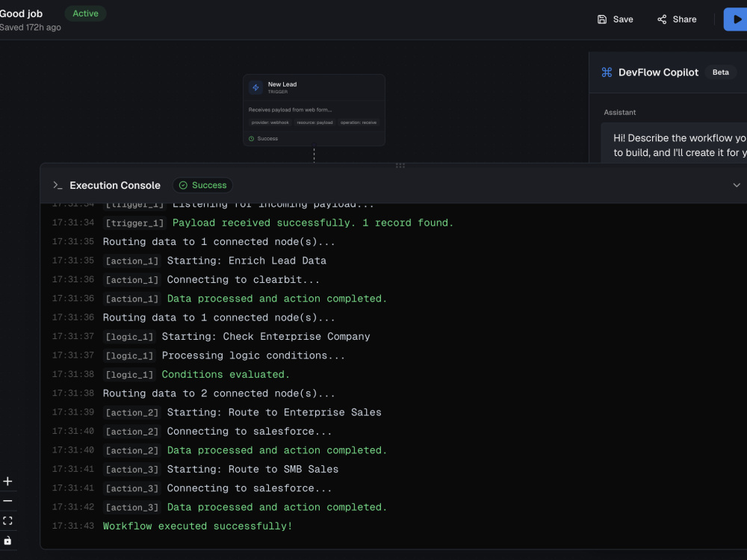Click log line Connecting to clearbit
The height and width of the screenshot is (560, 747).
(243, 280)
